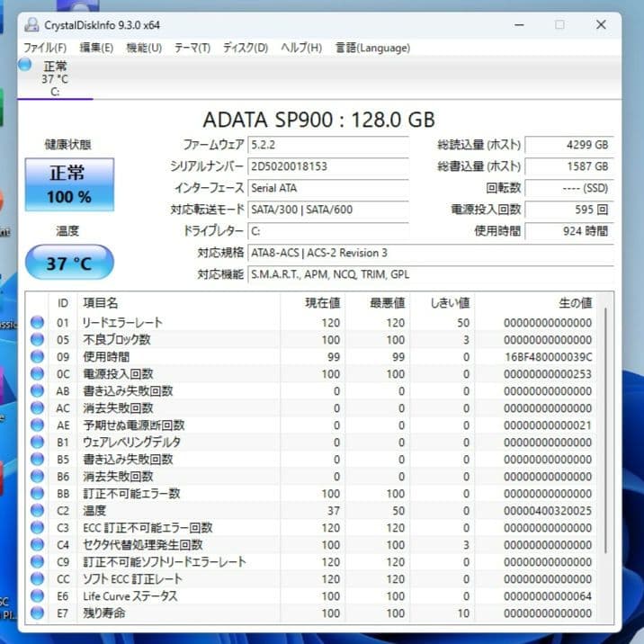Click the transfer mode field SATA/300 | SATA/600
The height and width of the screenshot is (644, 644).
(328, 210)
